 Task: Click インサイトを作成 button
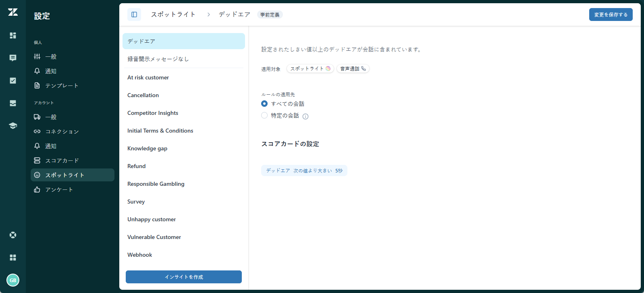tap(184, 277)
